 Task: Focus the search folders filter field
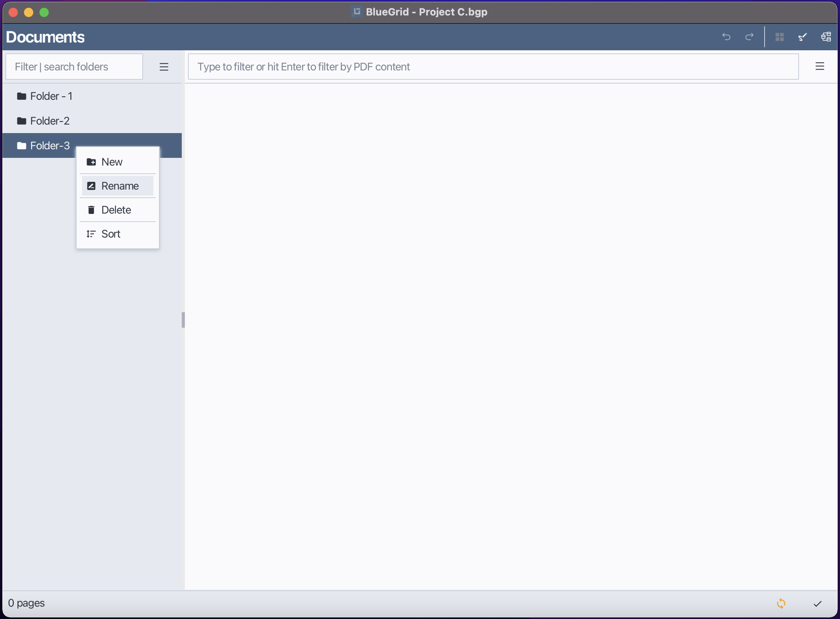(74, 67)
